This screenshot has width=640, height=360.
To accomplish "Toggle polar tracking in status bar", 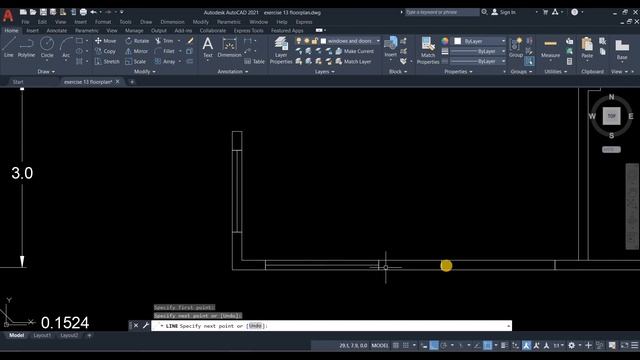I will pos(444,345).
